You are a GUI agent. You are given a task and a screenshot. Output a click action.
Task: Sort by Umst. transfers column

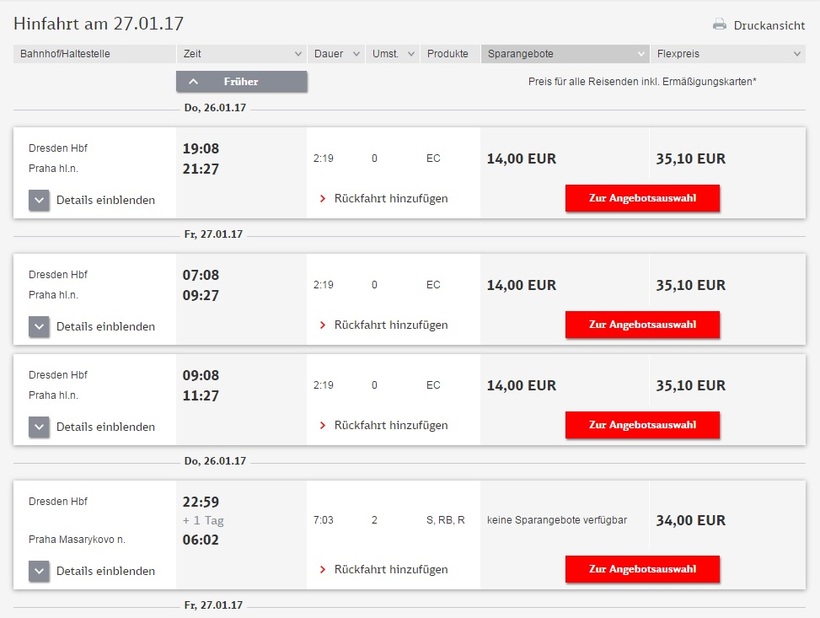(x=392, y=54)
